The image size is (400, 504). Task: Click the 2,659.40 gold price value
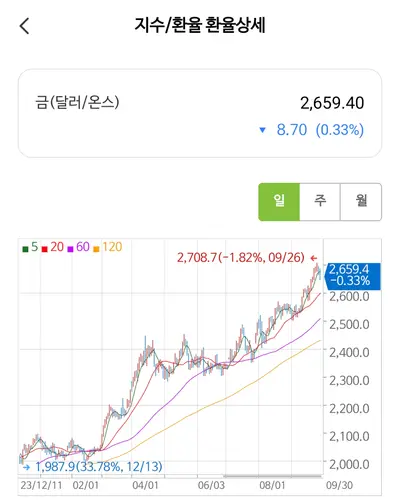coord(332,103)
